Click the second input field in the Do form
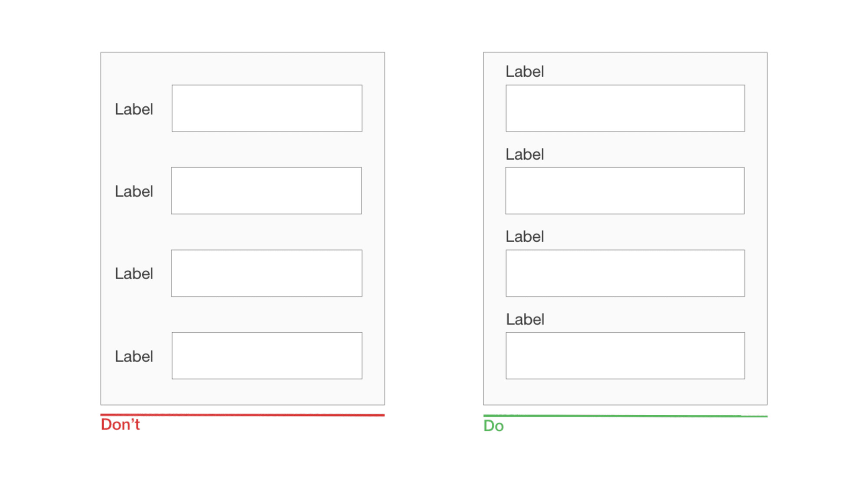The height and width of the screenshot is (485, 868). [x=625, y=191]
